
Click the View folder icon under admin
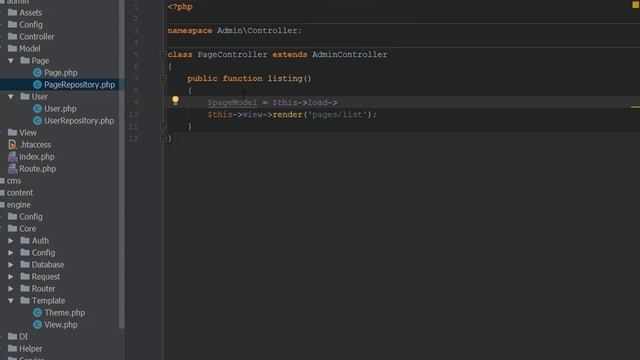click(13, 133)
